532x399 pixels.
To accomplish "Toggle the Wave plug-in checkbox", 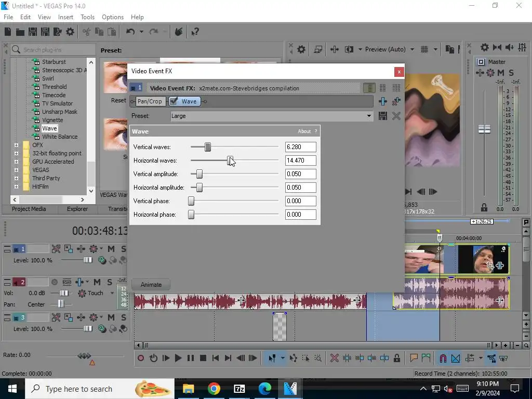I will pyautogui.click(x=174, y=101).
